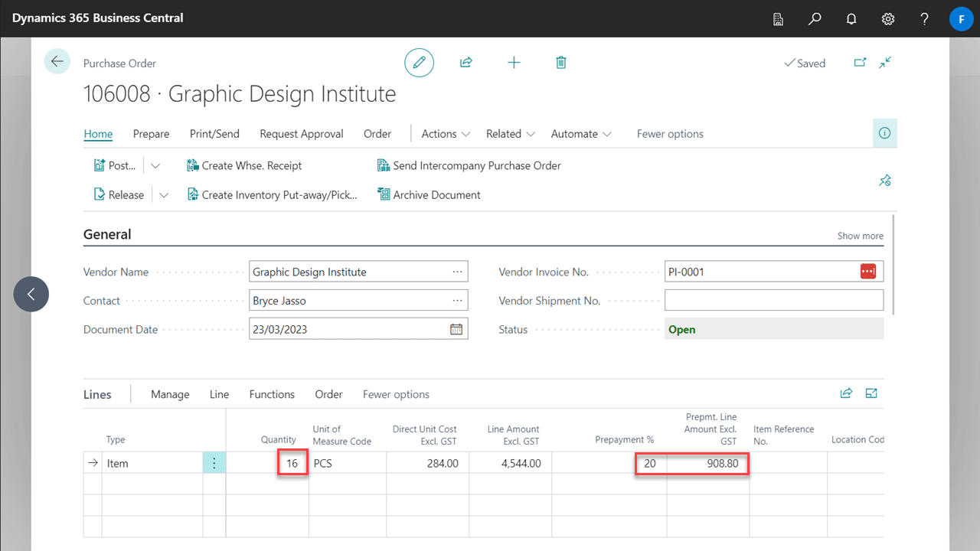Click the Contact field

[358, 301]
